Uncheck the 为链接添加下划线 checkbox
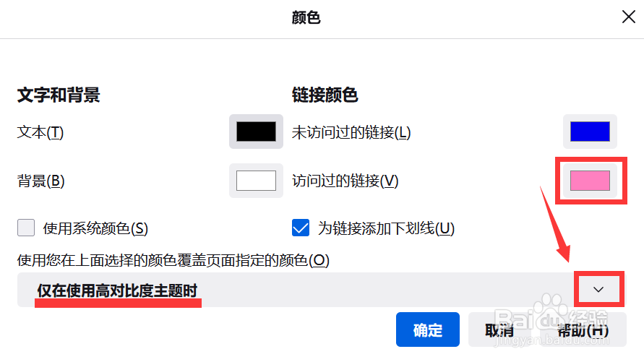This screenshot has width=644, height=362. coord(301,228)
